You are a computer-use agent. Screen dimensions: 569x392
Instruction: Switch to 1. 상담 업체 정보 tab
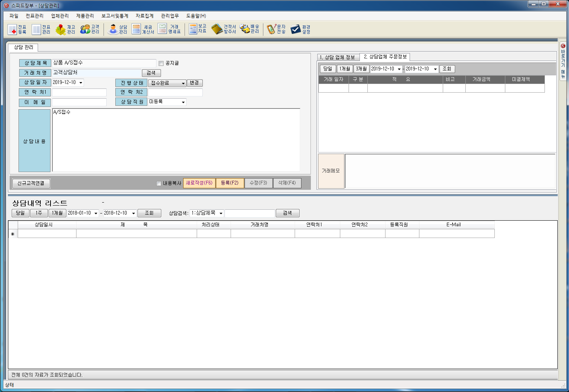tap(338, 57)
